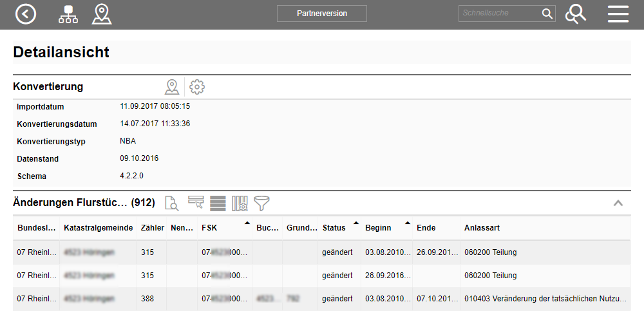This screenshot has width=644, height=311.
Task: Focus the Schnellsuche search field
Action: click(x=499, y=14)
